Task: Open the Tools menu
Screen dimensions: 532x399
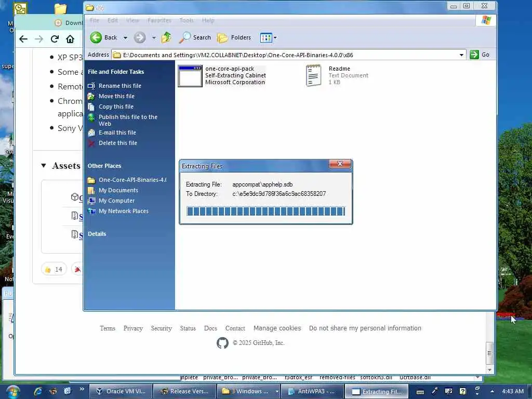Action: click(187, 20)
